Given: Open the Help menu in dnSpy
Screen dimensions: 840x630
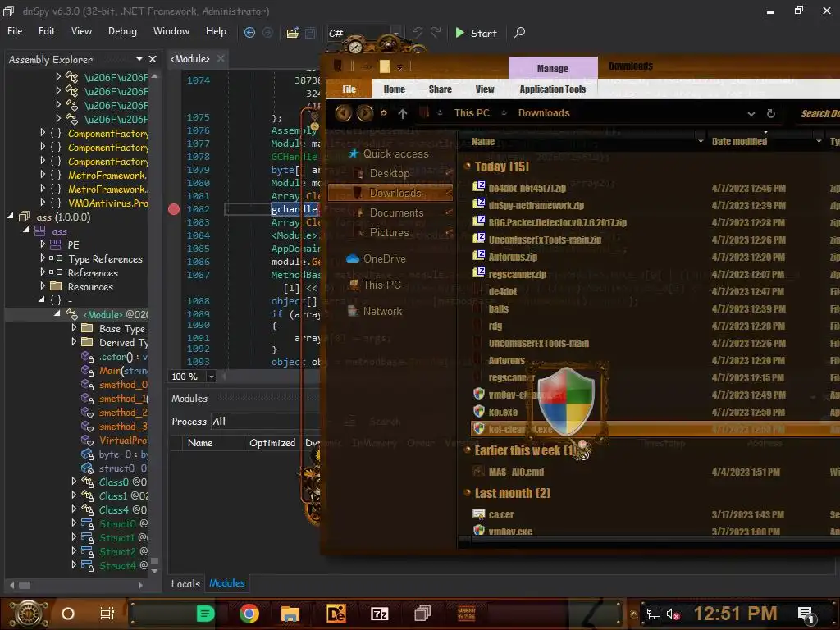Looking at the screenshot, I should click(216, 31).
